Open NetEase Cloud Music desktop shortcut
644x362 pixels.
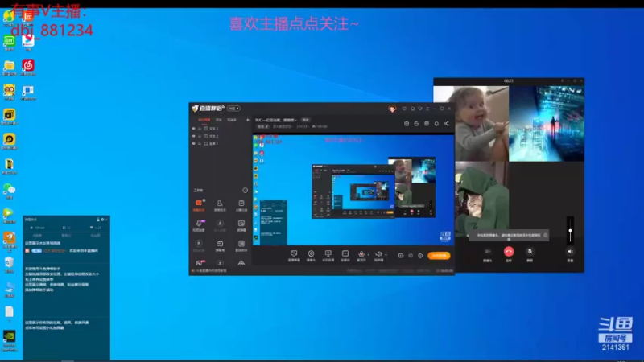pos(28,68)
